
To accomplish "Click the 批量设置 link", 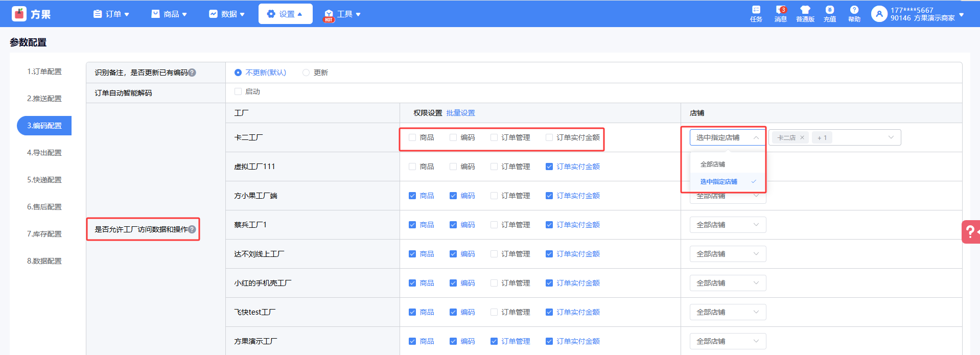I will tap(460, 113).
